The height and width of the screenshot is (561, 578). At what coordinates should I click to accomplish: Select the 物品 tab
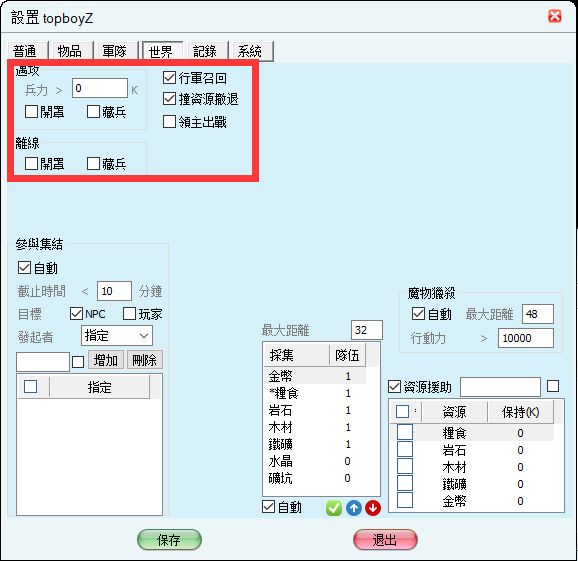[x=70, y=51]
